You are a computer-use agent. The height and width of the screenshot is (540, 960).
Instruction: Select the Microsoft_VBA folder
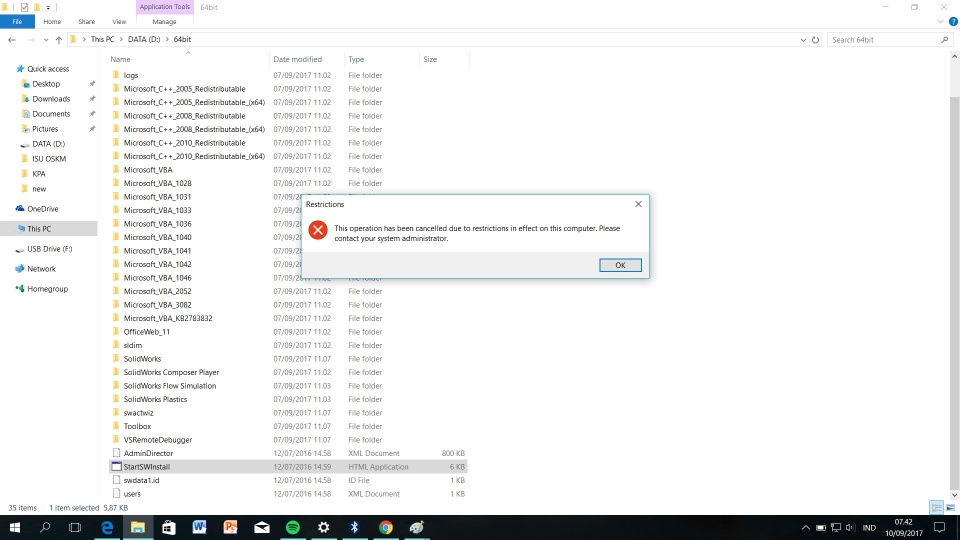click(x=148, y=170)
